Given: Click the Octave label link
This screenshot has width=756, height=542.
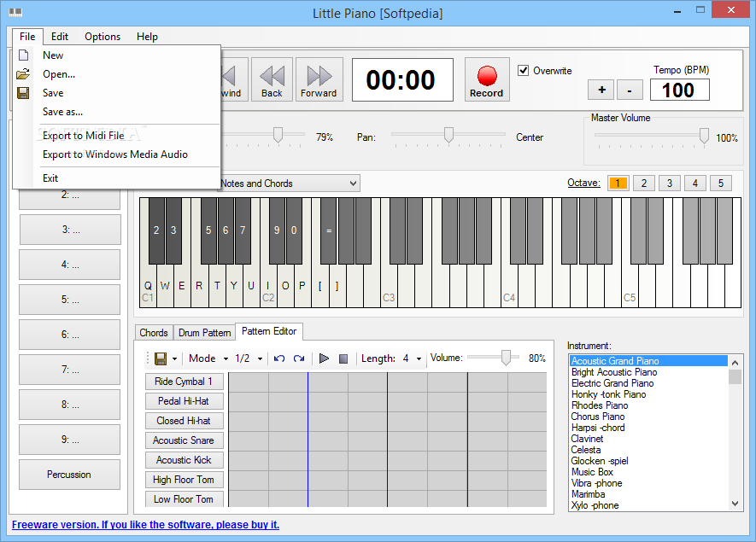Looking at the screenshot, I should (x=584, y=183).
